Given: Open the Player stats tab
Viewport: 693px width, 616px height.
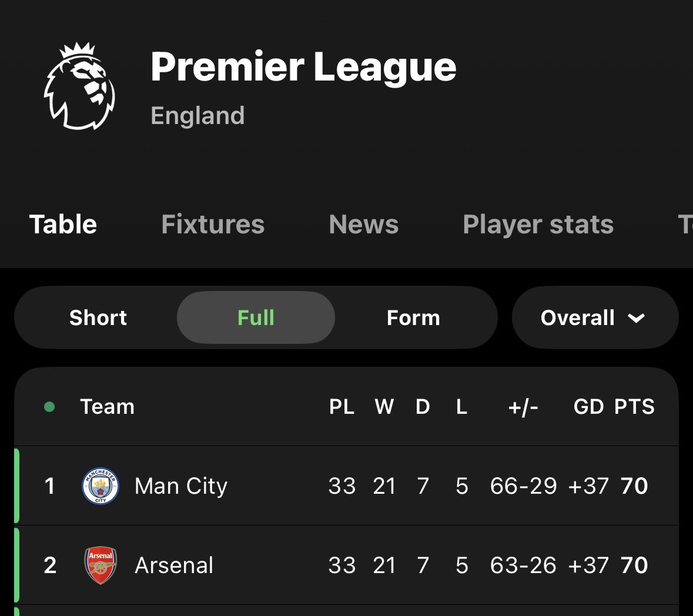Looking at the screenshot, I should coord(538,225).
